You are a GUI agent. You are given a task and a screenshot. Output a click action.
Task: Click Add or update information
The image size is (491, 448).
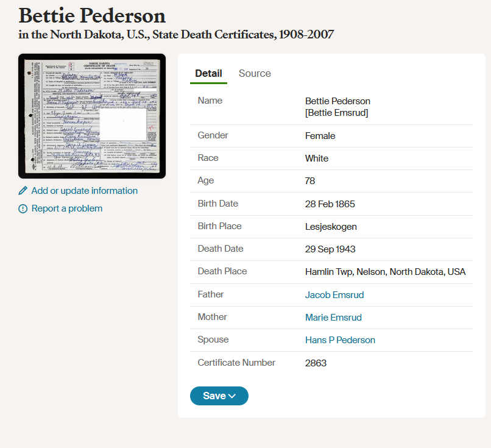[x=83, y=191]
